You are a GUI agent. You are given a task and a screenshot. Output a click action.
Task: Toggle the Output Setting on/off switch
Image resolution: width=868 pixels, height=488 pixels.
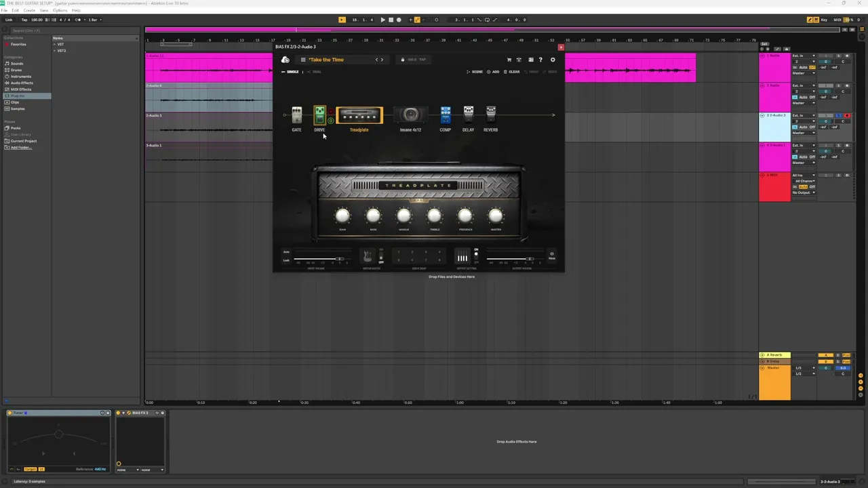point(476,256)
